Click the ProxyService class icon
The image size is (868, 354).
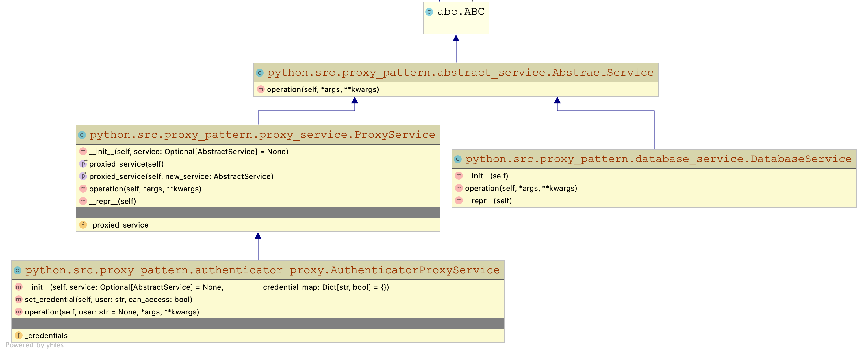[x=82, y=135]
